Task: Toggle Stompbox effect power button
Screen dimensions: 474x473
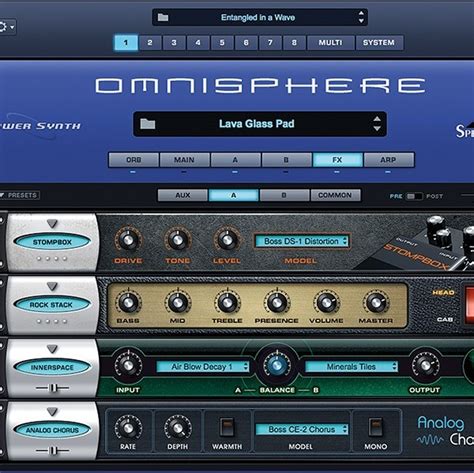Action: coord(52,242)
